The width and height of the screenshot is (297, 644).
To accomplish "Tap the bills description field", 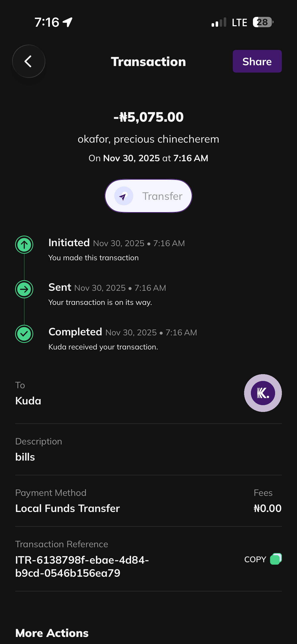I will (x=25, y=457).
